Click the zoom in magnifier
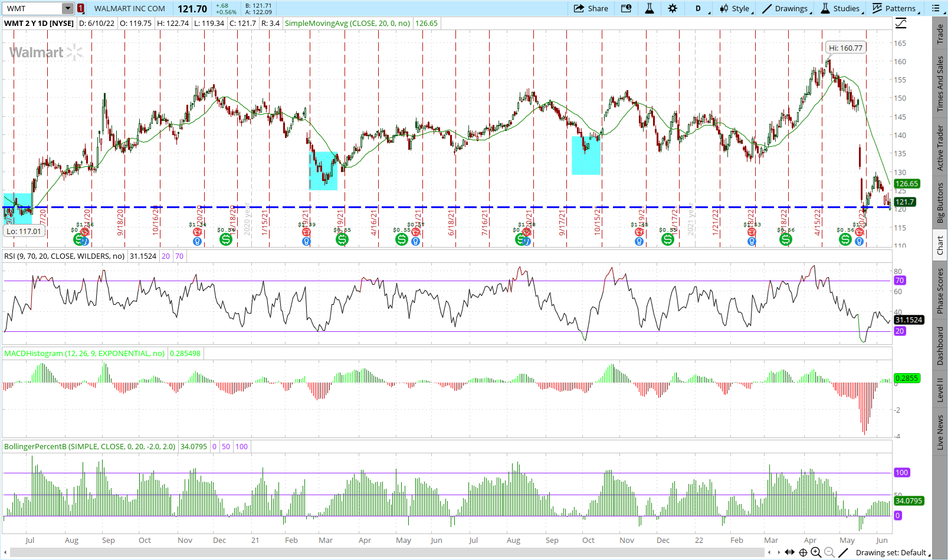Screen dimensions: 948x560 click(816, 552)
